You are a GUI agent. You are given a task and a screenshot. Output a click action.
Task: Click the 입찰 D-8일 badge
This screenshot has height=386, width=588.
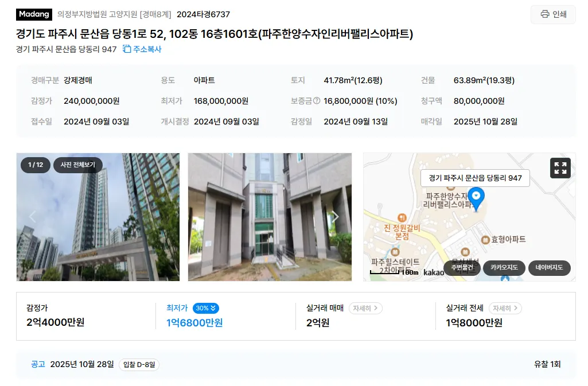pyautogui.click(x=139, y=365)
